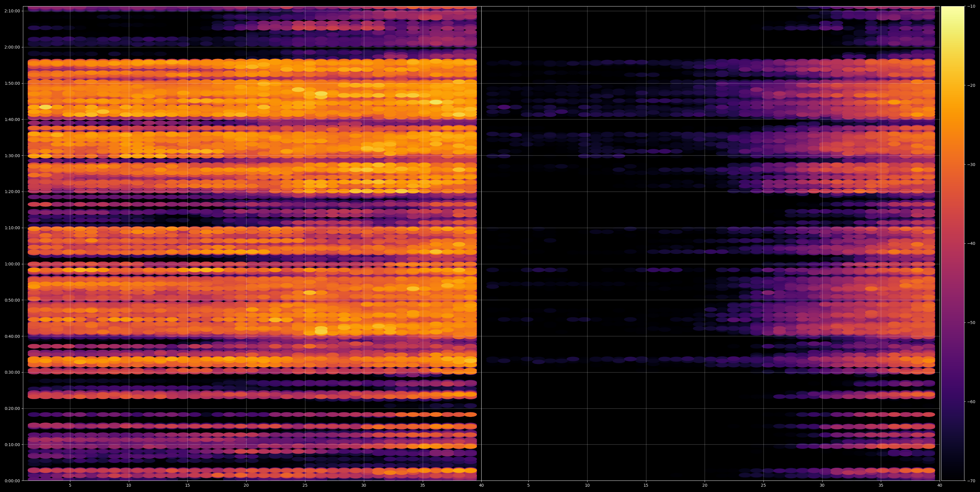Select x-axis label 20 of the left heatmap
Image resolution: width=980 pixels, height=492 pixels.
(246, 486)
